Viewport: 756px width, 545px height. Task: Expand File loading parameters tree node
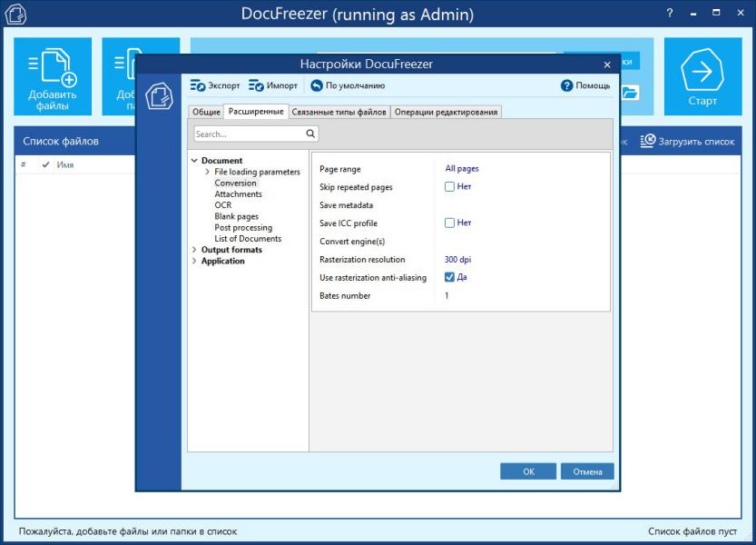click(x=207, y=172)
